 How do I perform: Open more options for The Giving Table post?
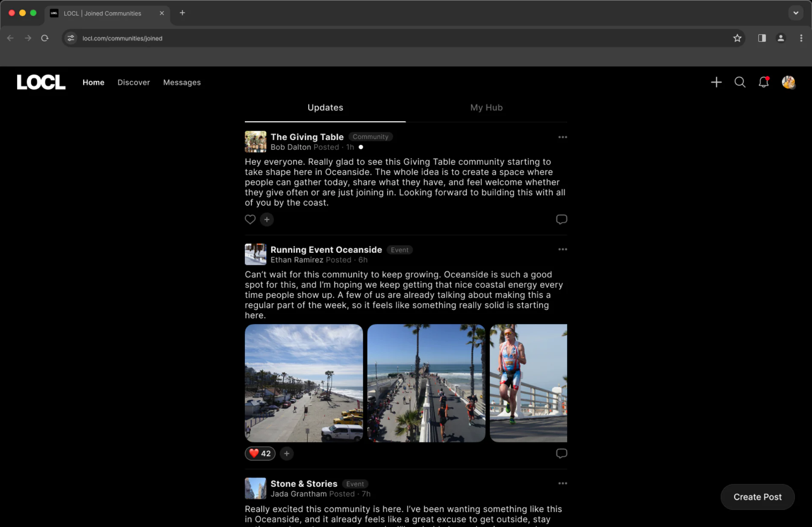click(562, 137)
